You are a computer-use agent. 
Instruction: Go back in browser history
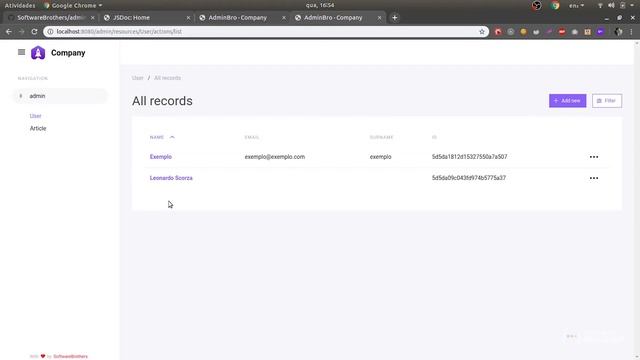(x=9, y=31)
